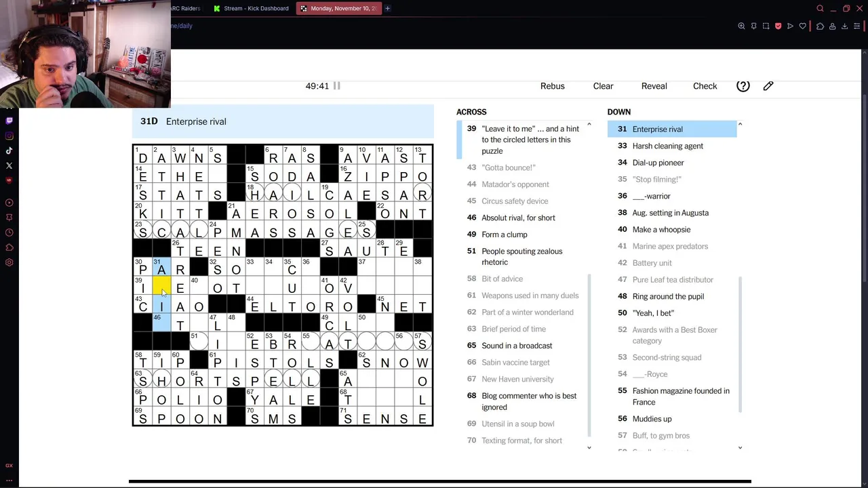Select Down clue 55 Fashion magazine

[x=672, y=396]
